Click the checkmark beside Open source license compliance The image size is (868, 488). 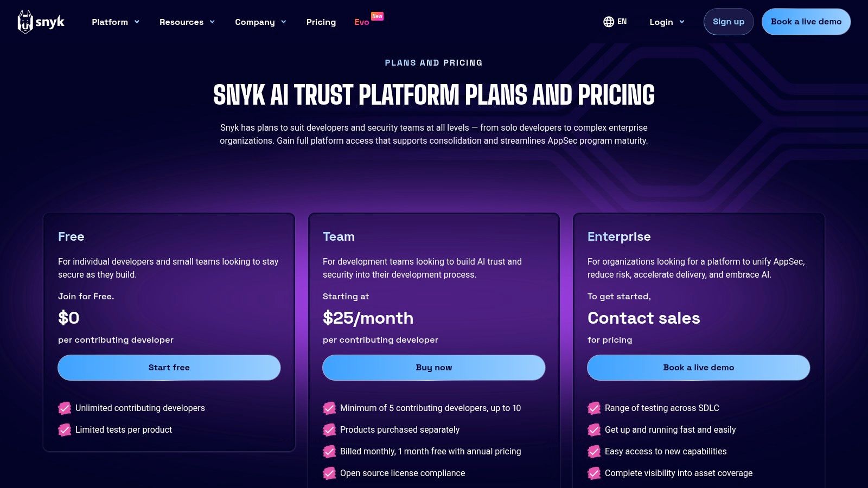329,473
